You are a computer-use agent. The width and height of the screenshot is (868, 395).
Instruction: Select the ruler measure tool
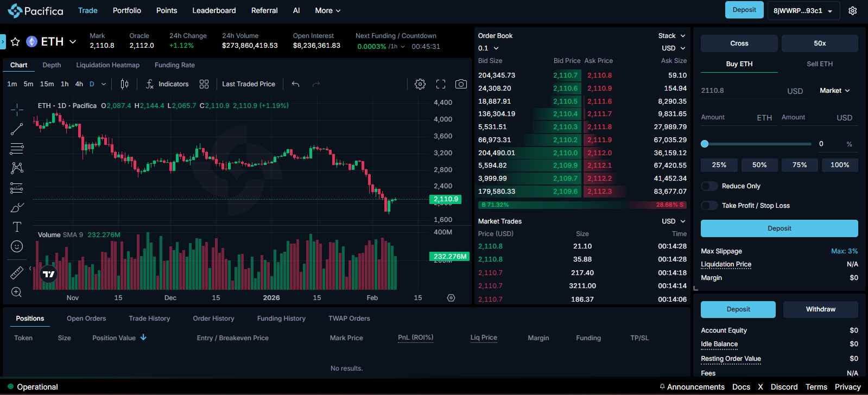[x=17, y=272]
